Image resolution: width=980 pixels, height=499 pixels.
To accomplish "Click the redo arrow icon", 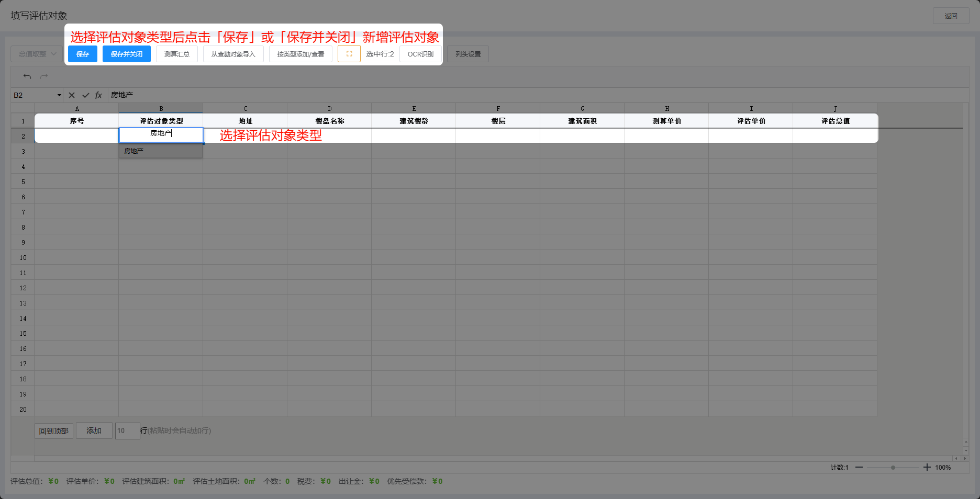I will pyautogui.click(x=44, y=76).
